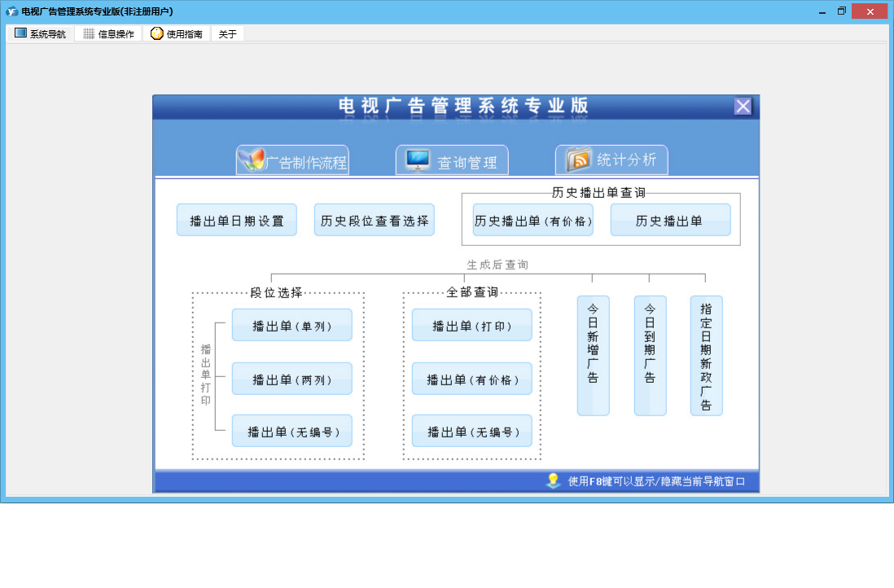Click the lightbulb tip icon in footer
This screenshot has height=588, width=894.
(553, 480)
